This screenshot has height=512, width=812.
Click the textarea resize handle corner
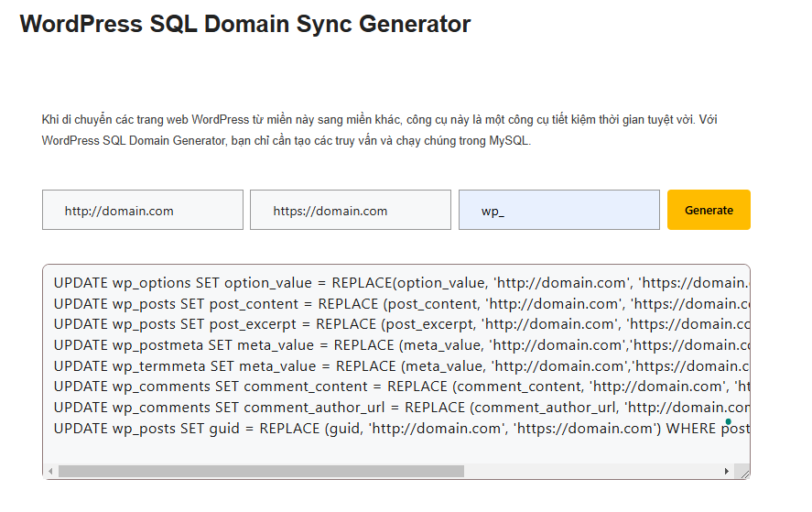tap(744, 473)
